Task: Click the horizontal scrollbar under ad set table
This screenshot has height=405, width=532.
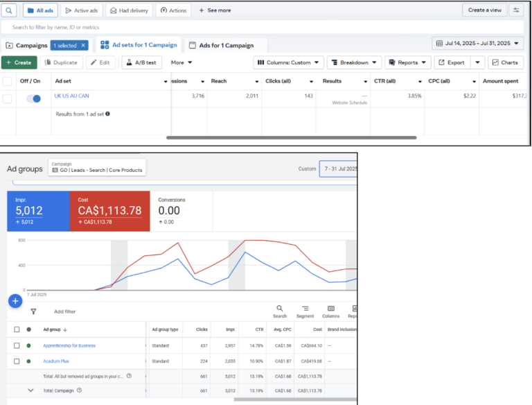Action: [x=291, y=137]
